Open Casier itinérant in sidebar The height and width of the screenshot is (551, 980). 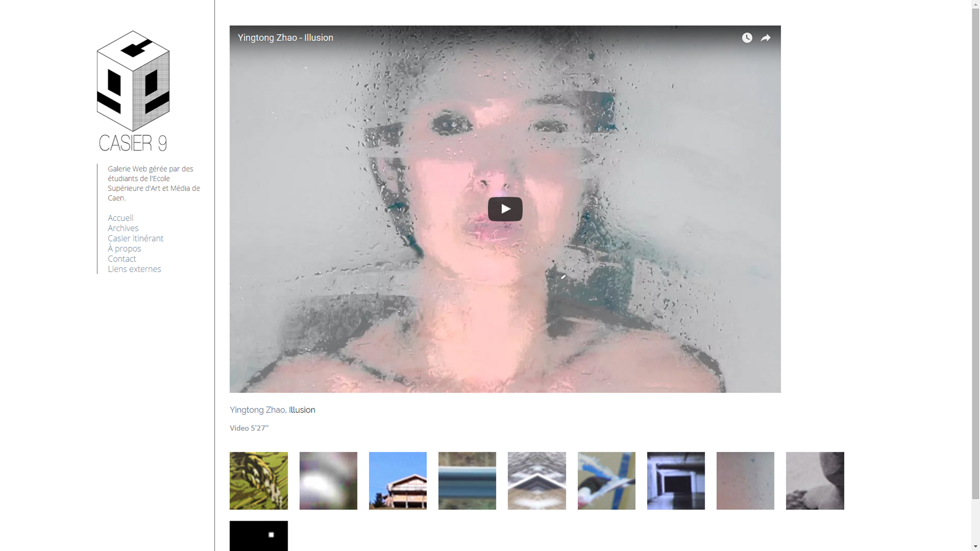coord(136,239)
